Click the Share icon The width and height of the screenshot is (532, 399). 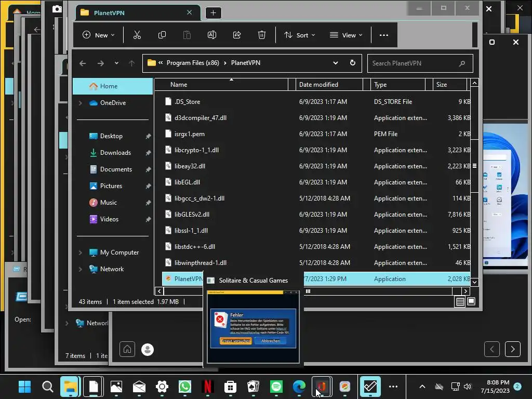237,35
